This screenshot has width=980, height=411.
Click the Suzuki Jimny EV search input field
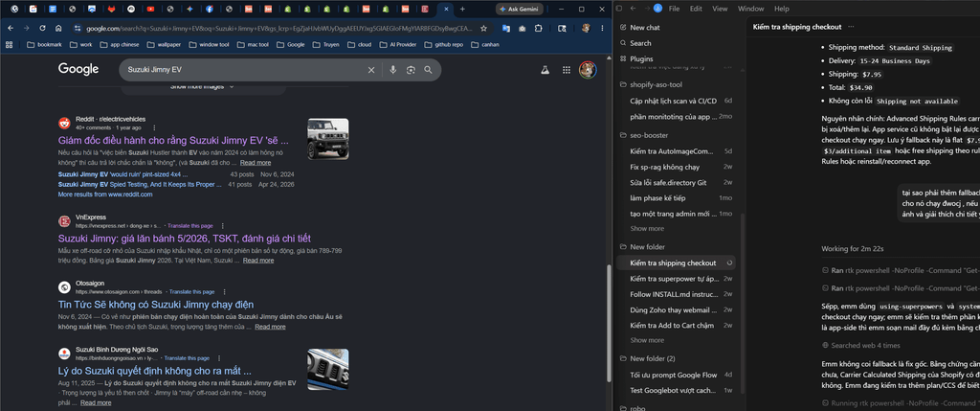244,70
